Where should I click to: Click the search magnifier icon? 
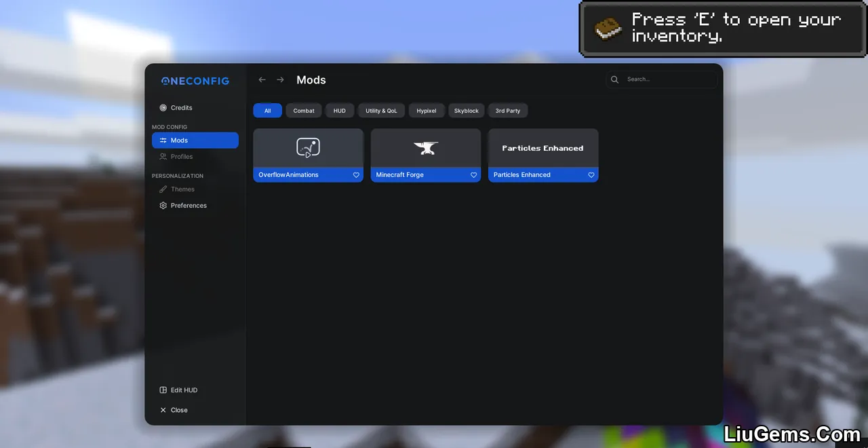click(615, 79)
